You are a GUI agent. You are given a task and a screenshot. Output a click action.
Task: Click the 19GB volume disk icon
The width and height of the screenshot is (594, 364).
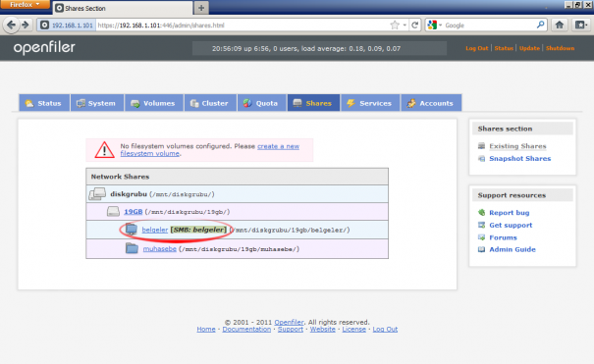113,212
